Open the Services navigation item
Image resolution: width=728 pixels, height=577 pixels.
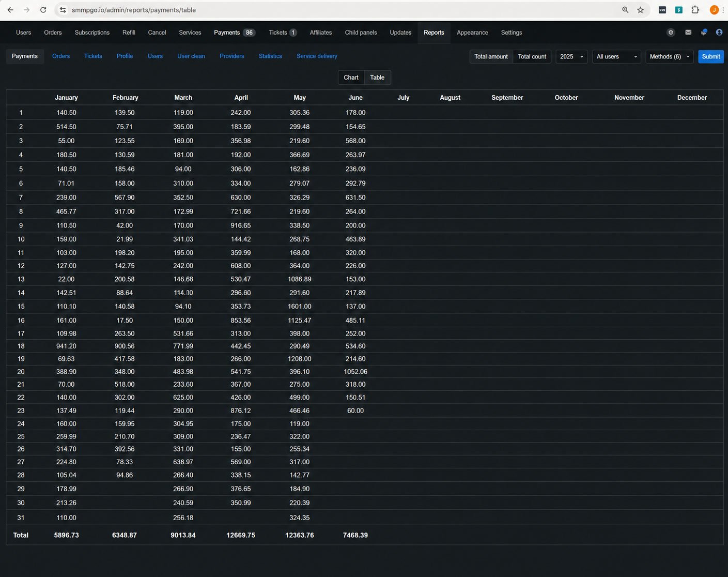point(190,32)
